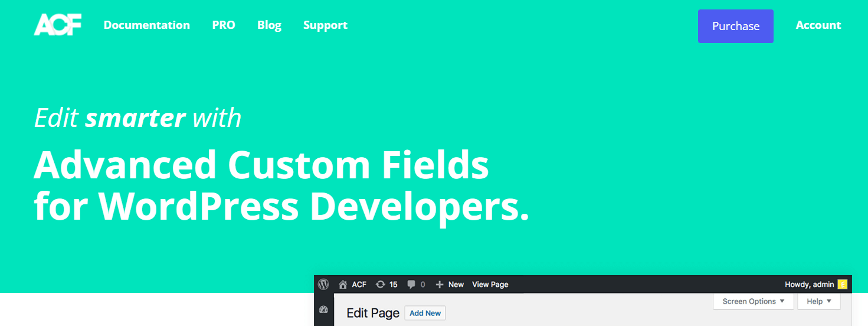Click the 'Edit smarter with' tagline
The height and width of the screenshot is (326, 868).
pos(138,118)
